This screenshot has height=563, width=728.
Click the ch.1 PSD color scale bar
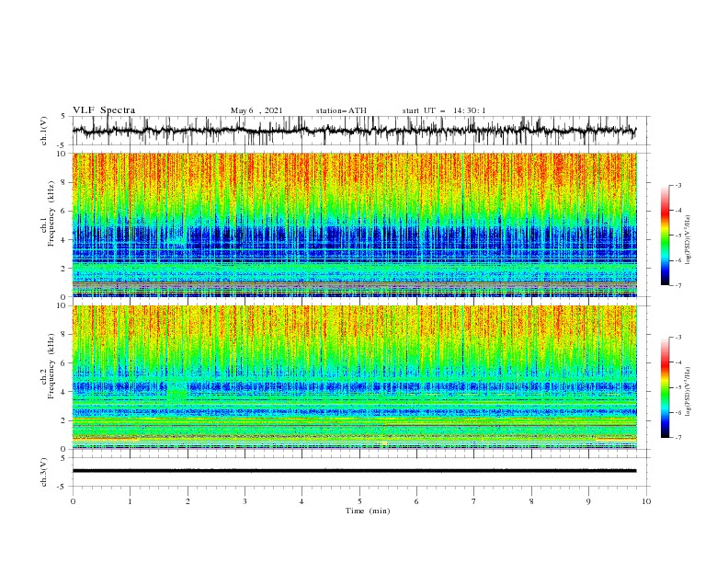665,236
